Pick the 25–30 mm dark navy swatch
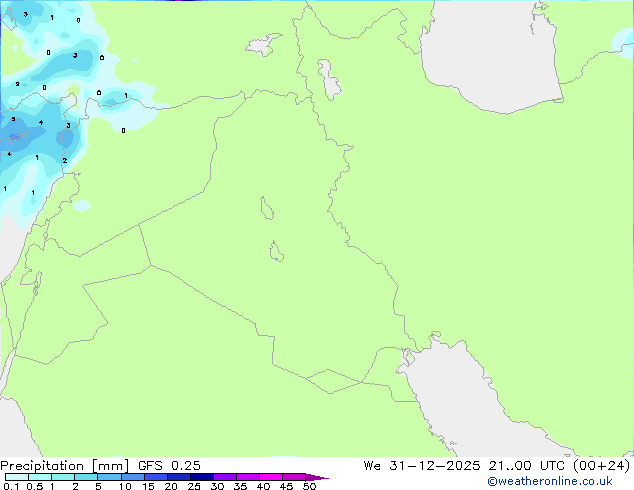634x490 pixels. [x=201, y=477]
